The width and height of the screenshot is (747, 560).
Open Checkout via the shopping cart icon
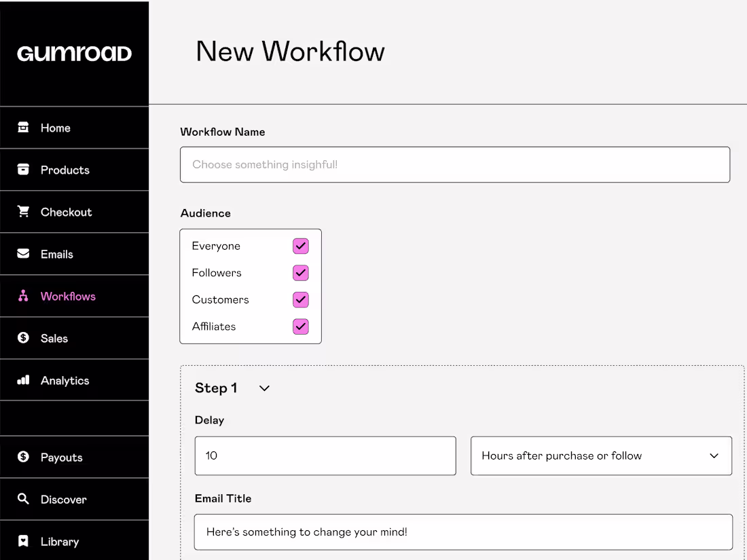click(x=22, y=212)
